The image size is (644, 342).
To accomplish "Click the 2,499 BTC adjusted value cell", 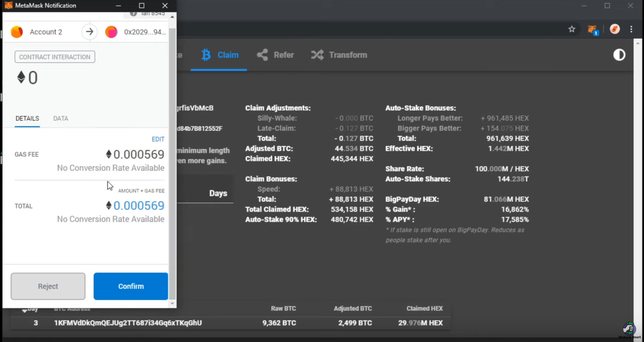I will (355, 323).
